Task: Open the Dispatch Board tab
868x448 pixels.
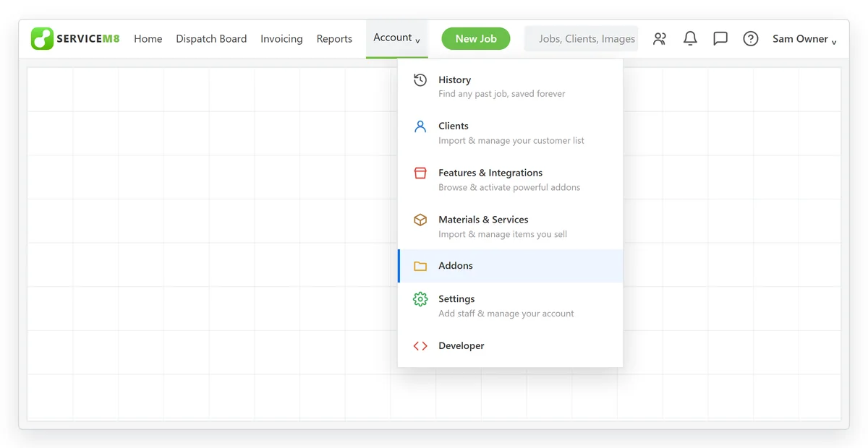Action: (x=211, y=39)
